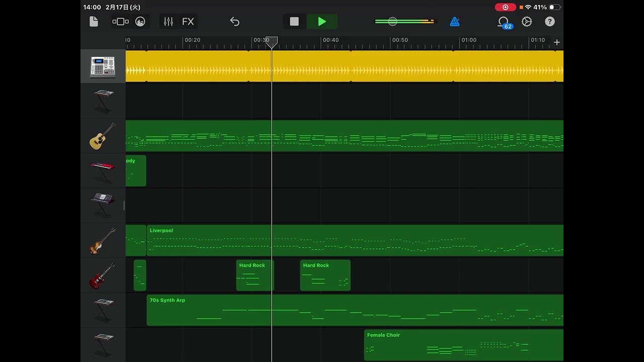This screenshot has width=644, height=362.
Task: Select the 70s Synth Arp region
Action: (x=355, y=310)
